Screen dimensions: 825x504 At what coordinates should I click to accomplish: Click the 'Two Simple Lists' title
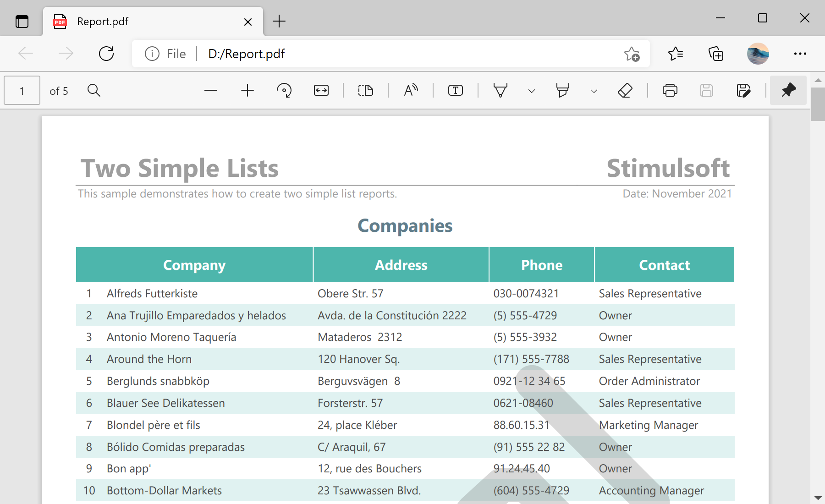click(x=179, y=168)
